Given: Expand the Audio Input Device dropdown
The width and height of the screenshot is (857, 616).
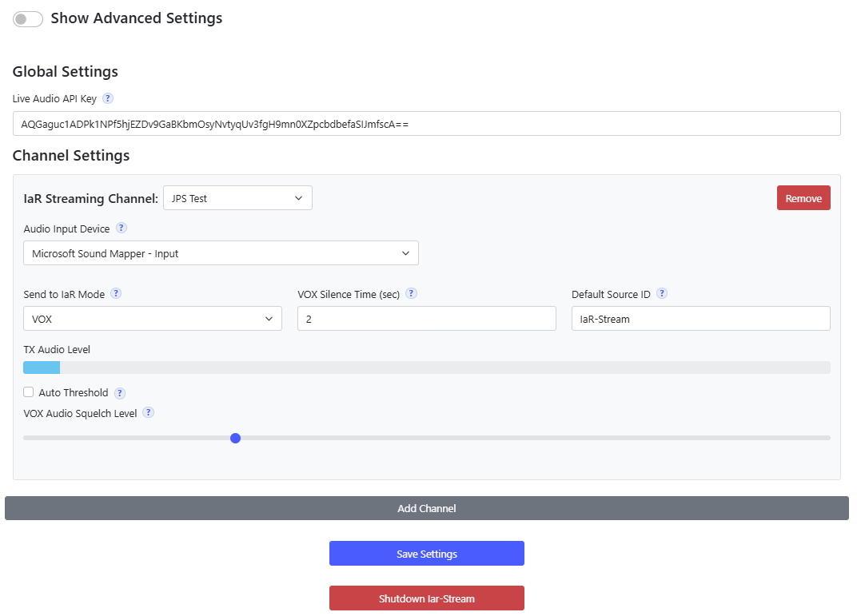Looking at the screenshot, I should click(221, 253).
